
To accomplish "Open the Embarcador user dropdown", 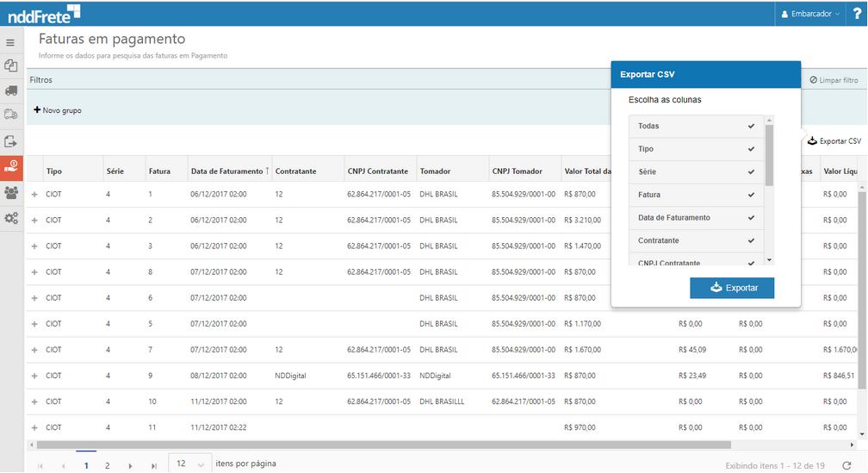I will coord(809,14).
